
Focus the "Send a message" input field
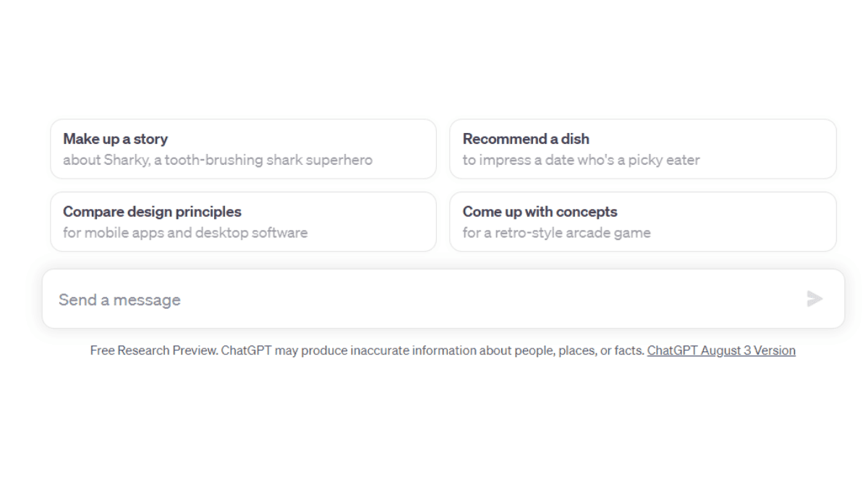[x=443, y=299]
